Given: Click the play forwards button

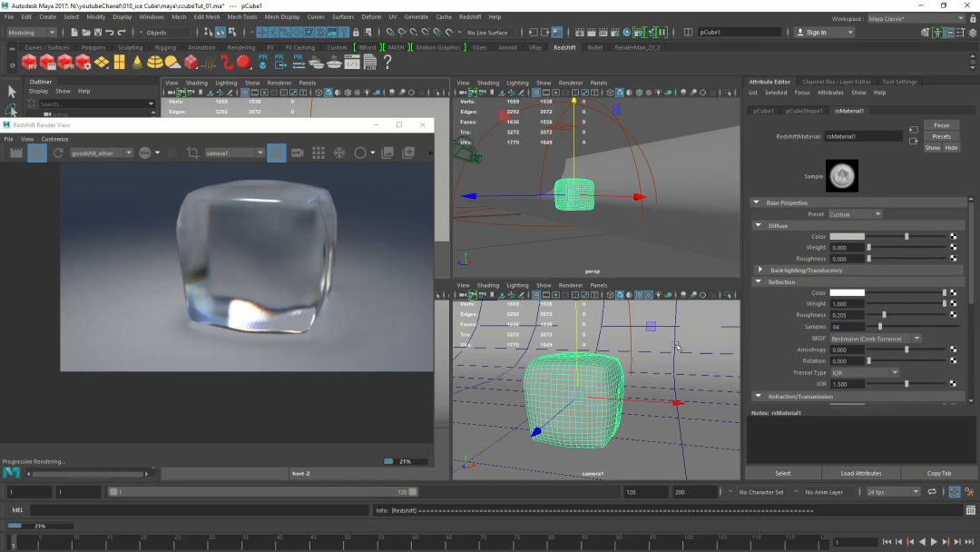Looking at the screenshot, I should pos(934,542).
